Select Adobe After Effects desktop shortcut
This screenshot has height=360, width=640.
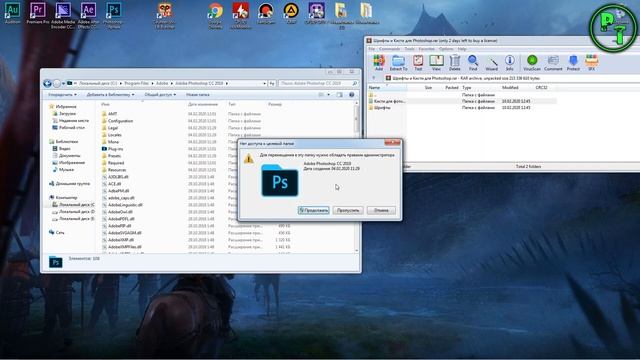click(88, 16)
